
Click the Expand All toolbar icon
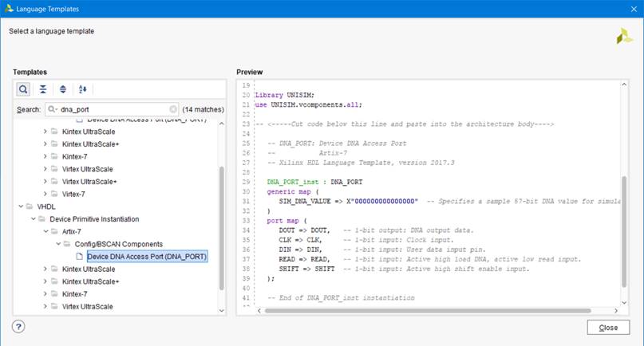pos(62,89)
